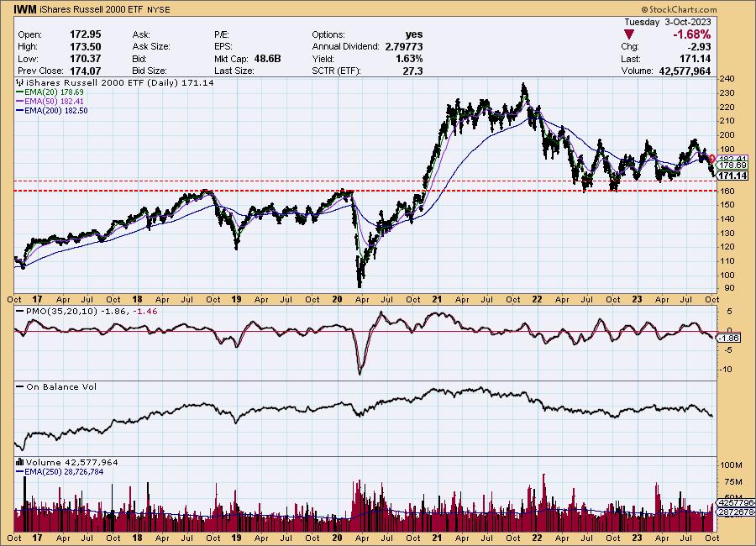Click the EMA(200) 182.50 legend entry
Screen dimensions: 756x546
(x=56, y=110)
